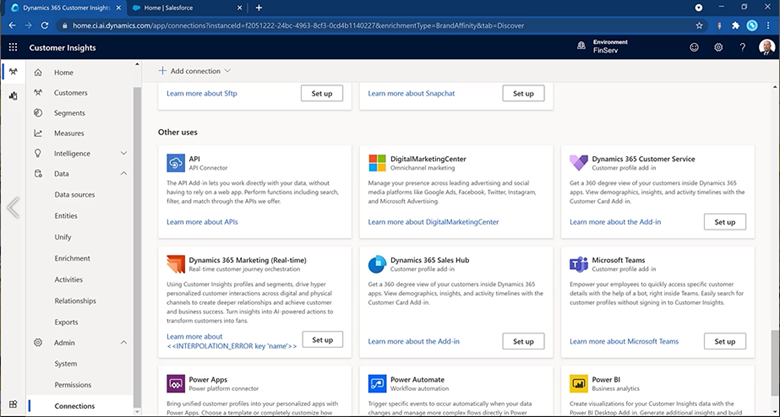The height and width of the screenshot is (417, 780).
Task: Collapse the Data section chevron
Action: tap(124, 174)
